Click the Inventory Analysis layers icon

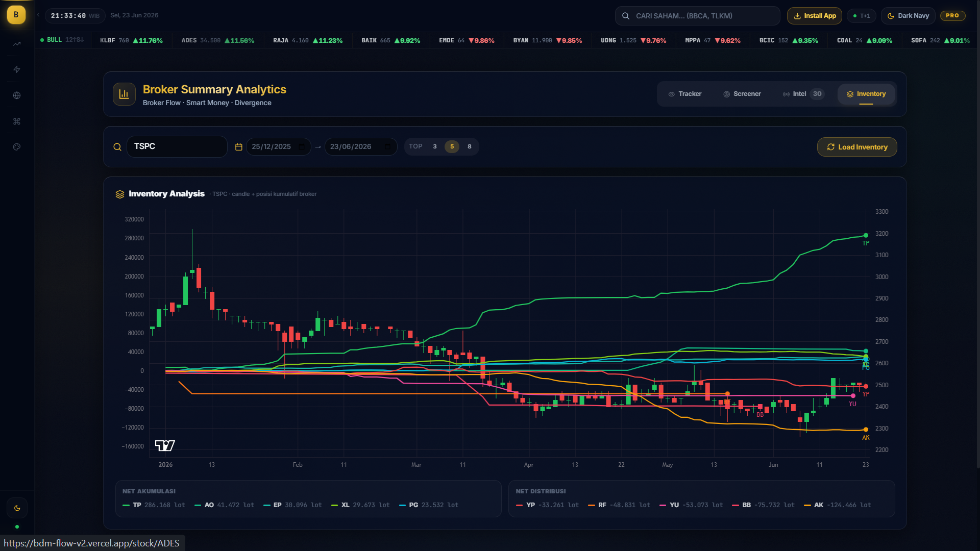click(120, 194)
